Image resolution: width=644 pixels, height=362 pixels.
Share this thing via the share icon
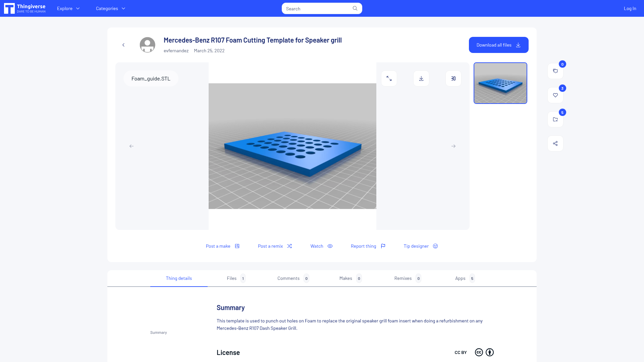click(x=555, y=143)
